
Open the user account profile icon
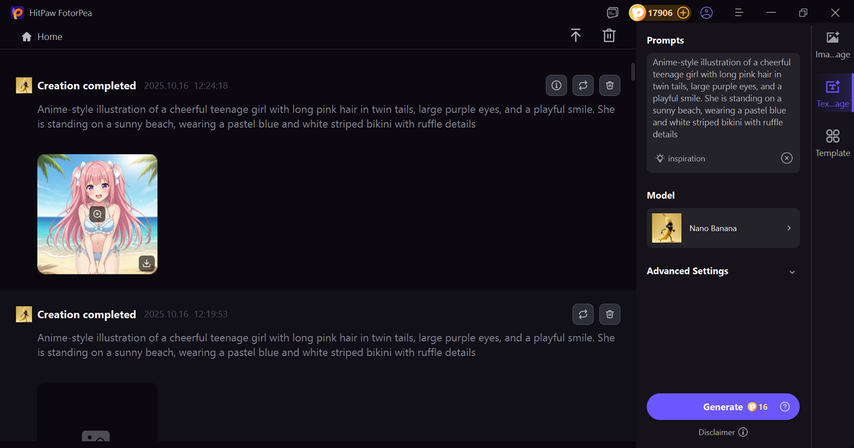[706, 13]
